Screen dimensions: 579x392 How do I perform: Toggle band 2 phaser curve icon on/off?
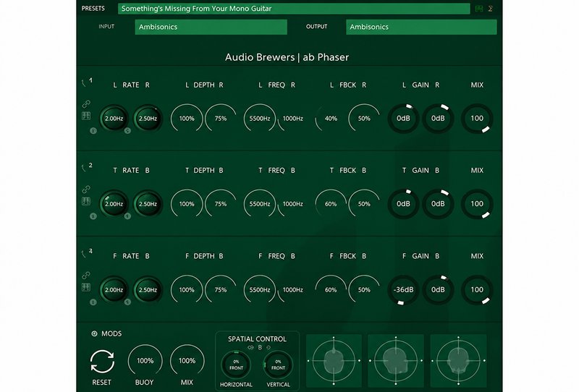click(x=84, y=169)
